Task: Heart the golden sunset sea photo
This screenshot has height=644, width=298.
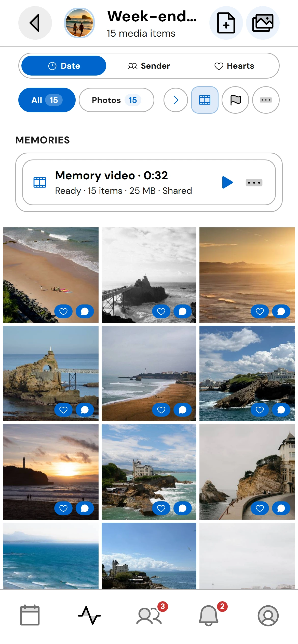Action: [260, 311]
